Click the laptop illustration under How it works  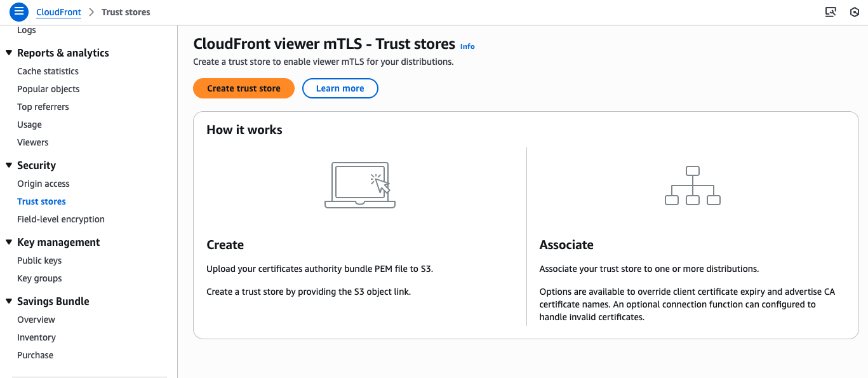pos(360,185)
